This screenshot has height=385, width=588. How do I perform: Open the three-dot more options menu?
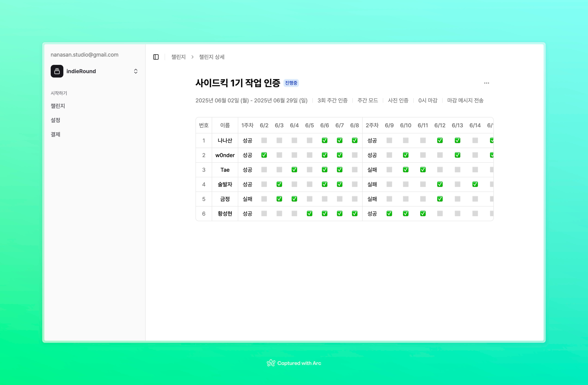click(486, 83)
